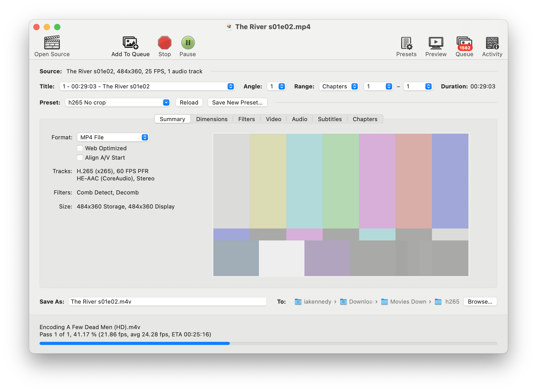
Task: Click Save New Preset
Action: click(237, 102)
